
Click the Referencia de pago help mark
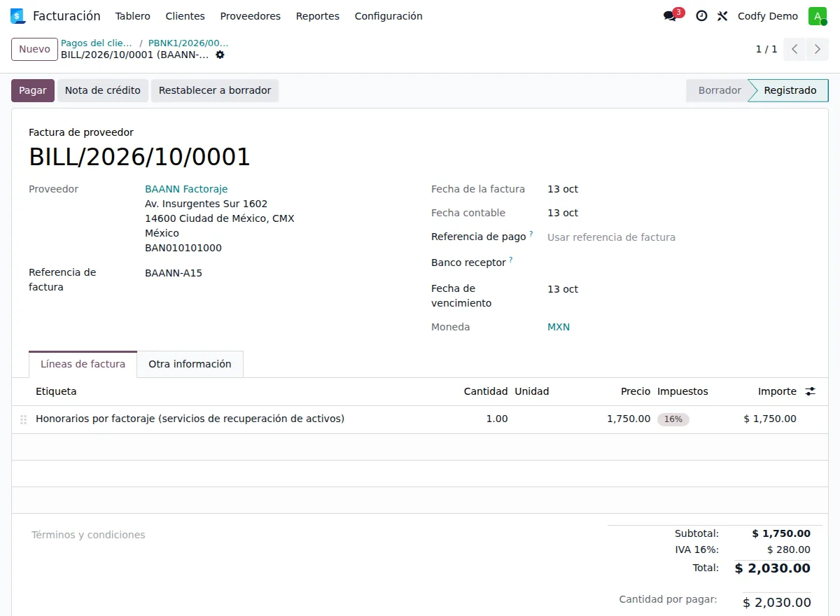coord(531,234)
